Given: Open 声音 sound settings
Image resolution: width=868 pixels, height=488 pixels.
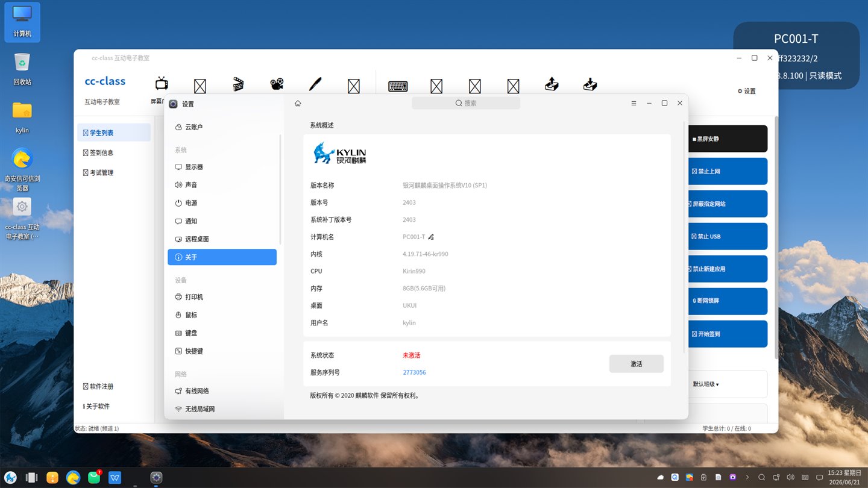Looking at the screenshot, I should click(x=222, y=185).
